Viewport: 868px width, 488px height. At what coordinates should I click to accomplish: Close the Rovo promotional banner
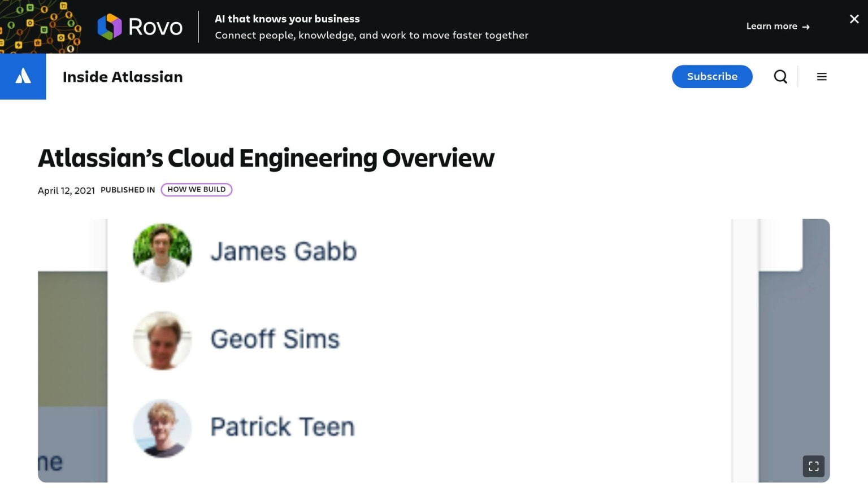(x=854, y=19)
